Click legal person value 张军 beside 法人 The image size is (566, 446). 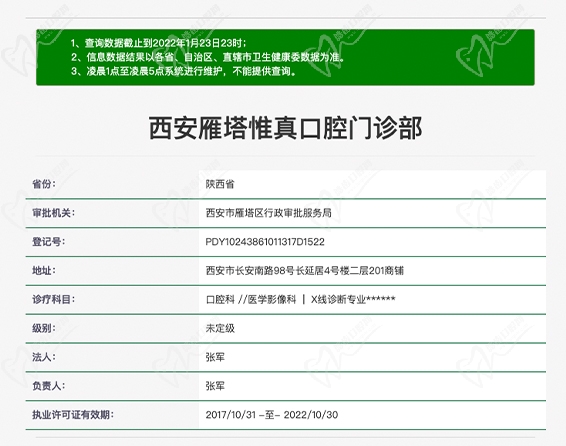215,357
